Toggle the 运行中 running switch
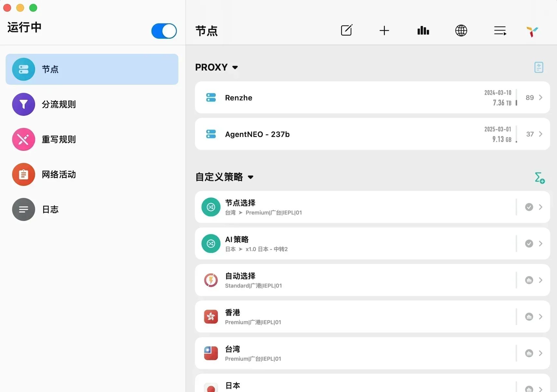The image size is (557, 392). (164, 31)
